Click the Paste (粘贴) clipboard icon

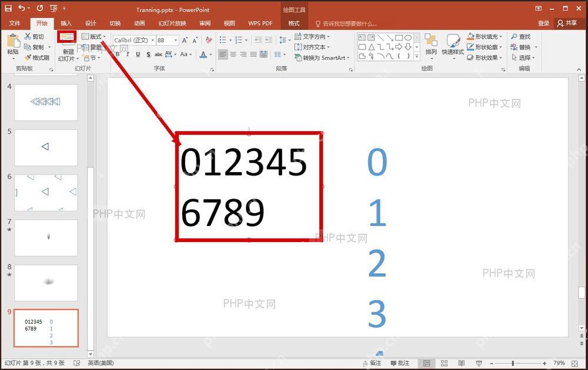pos(14,41)
